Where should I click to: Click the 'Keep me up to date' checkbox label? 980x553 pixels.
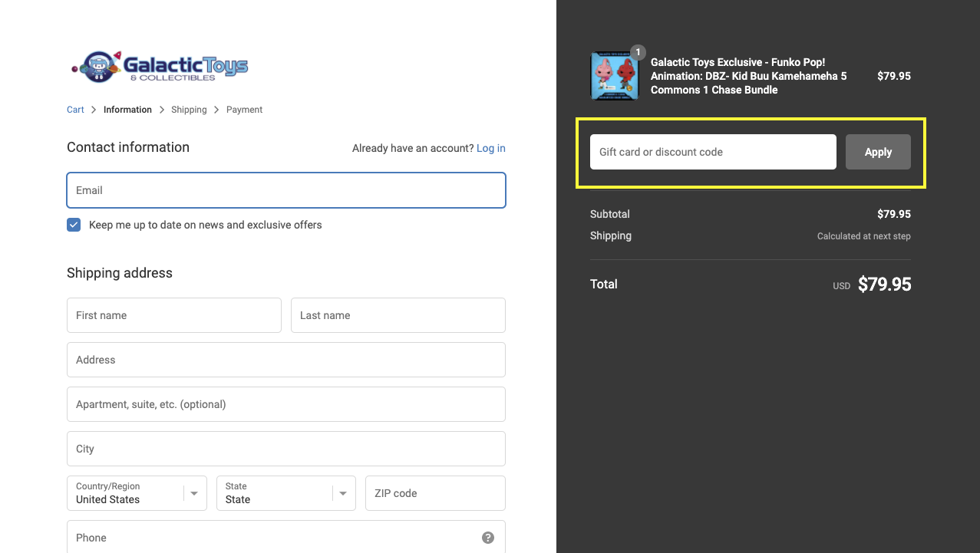coord(206,225)
